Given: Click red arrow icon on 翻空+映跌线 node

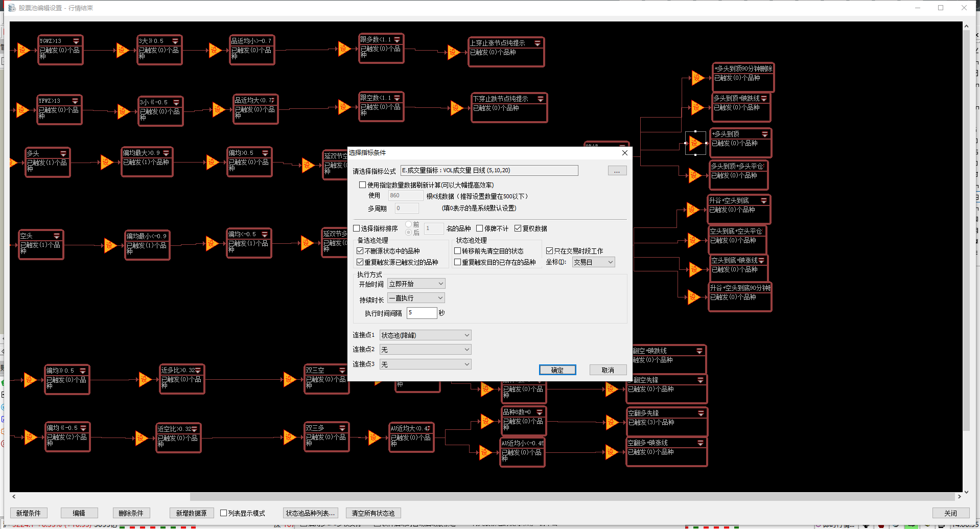Looking at the screenshot, I should click(x=699, y=351).
